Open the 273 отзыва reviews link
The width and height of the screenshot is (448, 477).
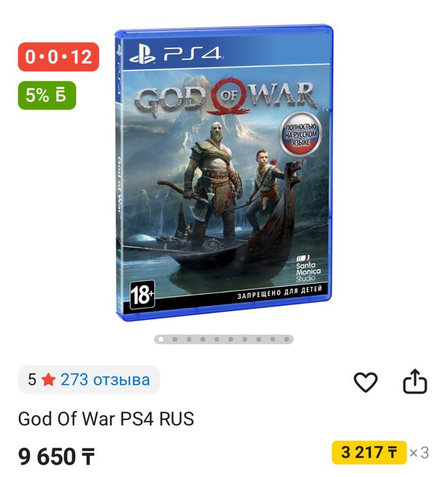[105, 379]
